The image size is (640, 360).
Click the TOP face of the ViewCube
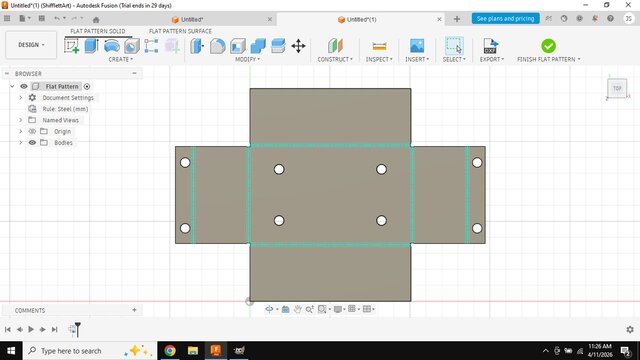(617, 88)
